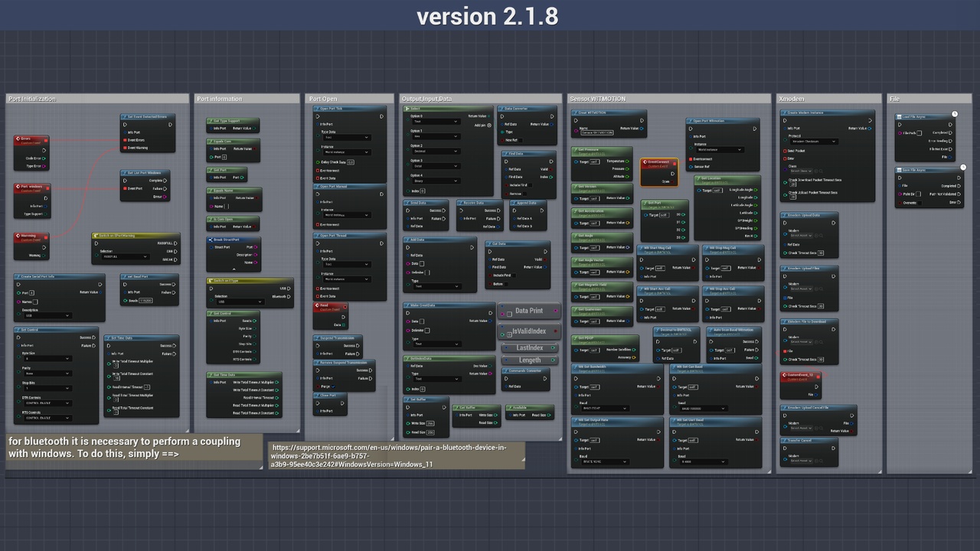Select the Data Print compact node
980x551 pixels.
pos(529,311)
